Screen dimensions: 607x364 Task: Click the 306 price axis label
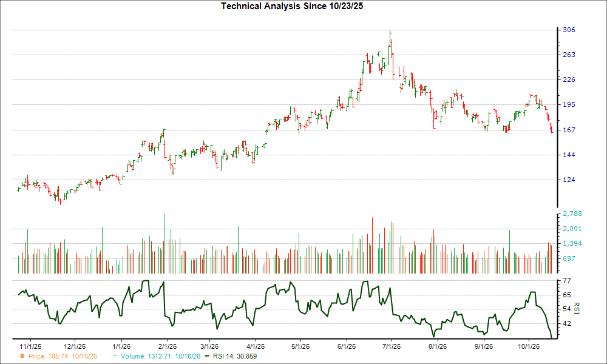tap(569, 30)
